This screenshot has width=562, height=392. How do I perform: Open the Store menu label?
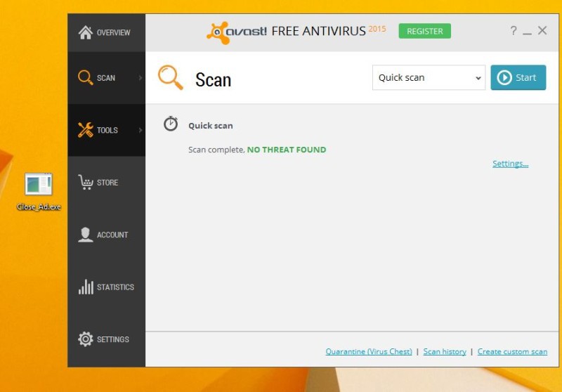107,183
